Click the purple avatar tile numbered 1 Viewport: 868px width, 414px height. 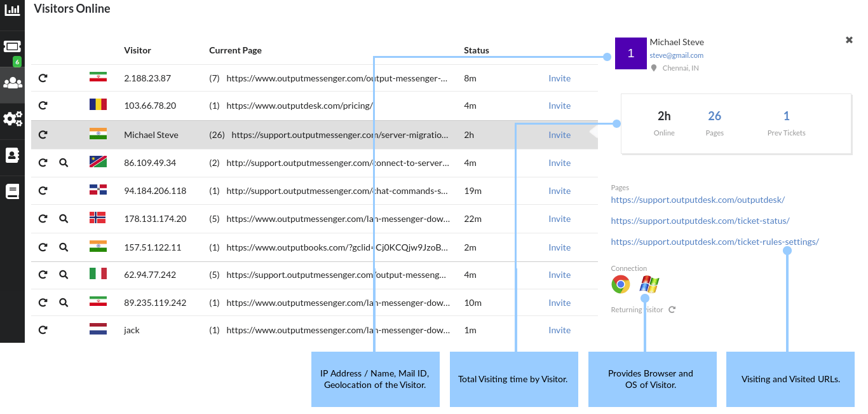point(630,53)
